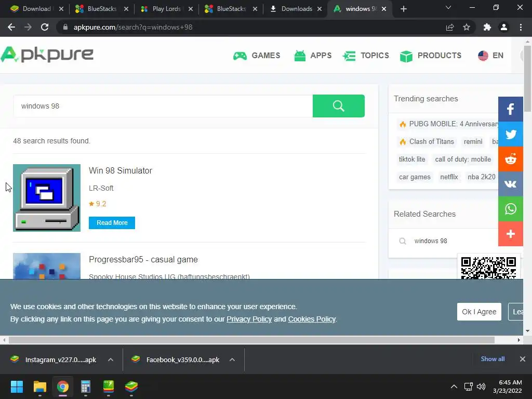Expand Instagram apk download options chevron

111,360
